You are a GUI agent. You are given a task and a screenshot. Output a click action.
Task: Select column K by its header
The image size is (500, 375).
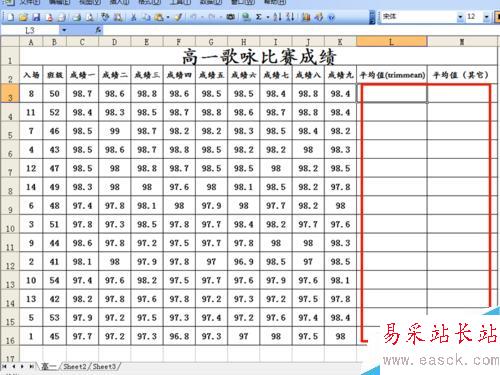tap(340, 42)
